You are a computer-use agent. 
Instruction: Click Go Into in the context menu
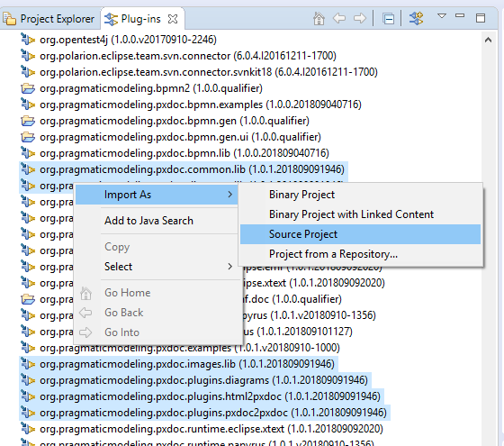pyautogui.click(x=121, y=332)
